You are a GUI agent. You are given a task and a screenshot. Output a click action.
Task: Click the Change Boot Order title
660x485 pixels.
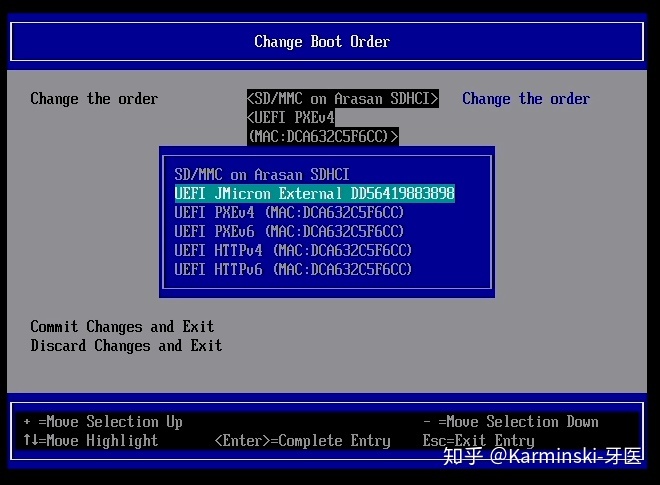click(x=322, y=42)
